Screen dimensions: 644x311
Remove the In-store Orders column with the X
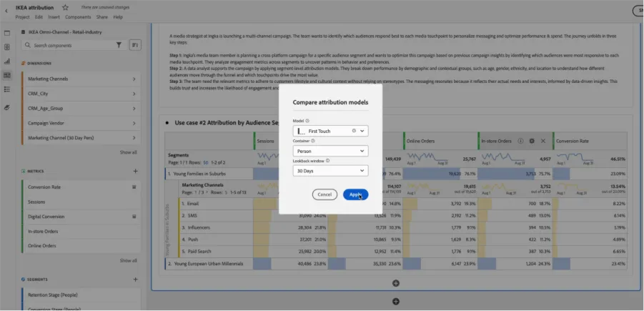543,141
